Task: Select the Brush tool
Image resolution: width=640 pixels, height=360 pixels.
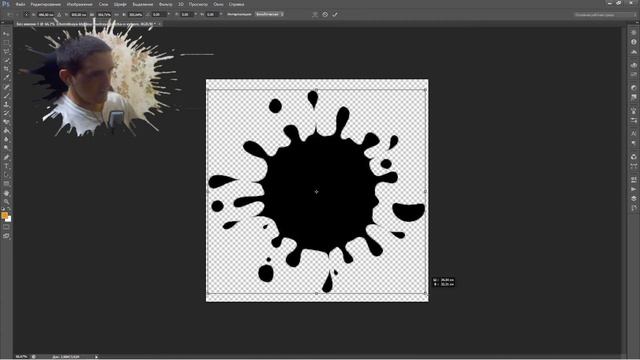Action: [x=6, y=96]
